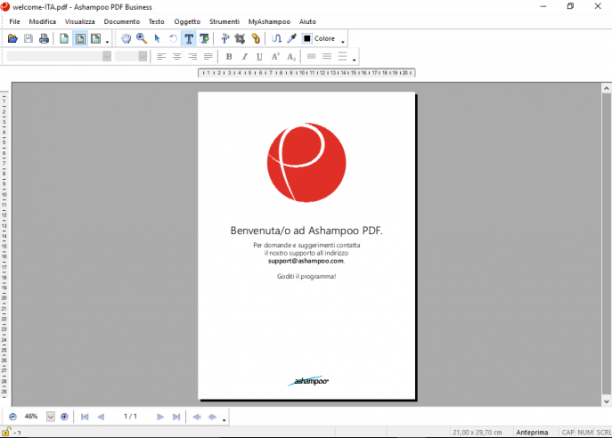Click the Save floppy disk icon
The image size is (612, 438).
[28, 39]
